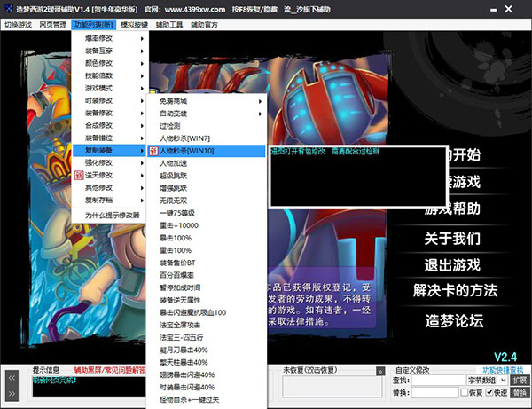Choose 人物加速 in the submenu
Viewport: 532px width, 409px height.
pyautogui.click(x=207, y=163)
